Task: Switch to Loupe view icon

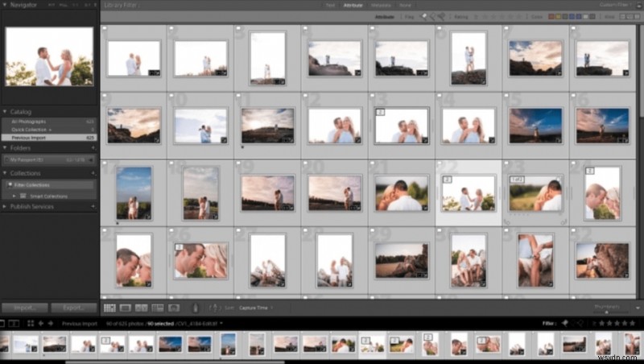Action: [x=125, y=308]
